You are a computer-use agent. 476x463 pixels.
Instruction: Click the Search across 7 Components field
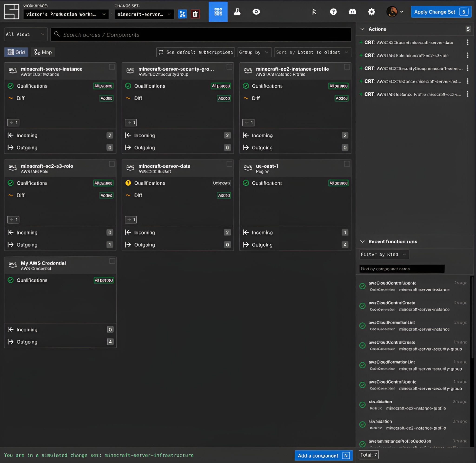201,35
